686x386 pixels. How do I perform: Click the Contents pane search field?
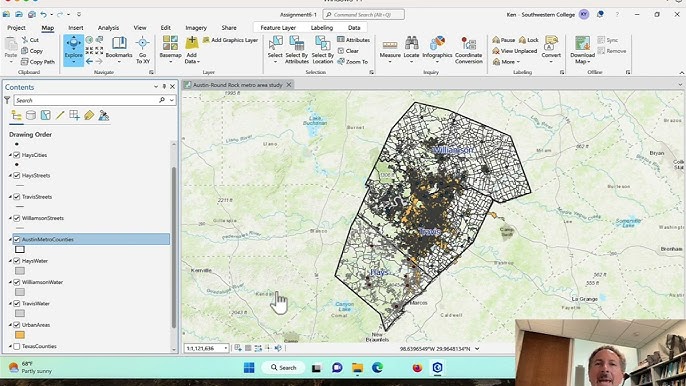coord(87,100)
